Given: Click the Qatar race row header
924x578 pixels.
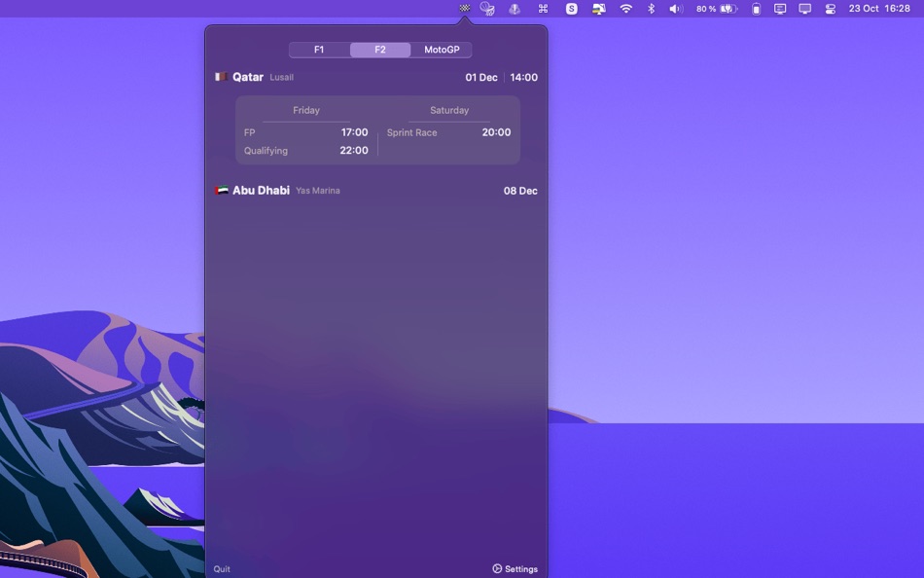Looking at the screenshot, I should click(x=249, y=76).
